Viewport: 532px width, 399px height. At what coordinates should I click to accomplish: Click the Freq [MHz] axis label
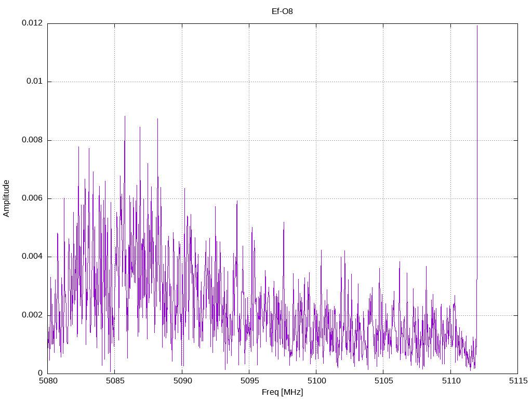(282, 392)
